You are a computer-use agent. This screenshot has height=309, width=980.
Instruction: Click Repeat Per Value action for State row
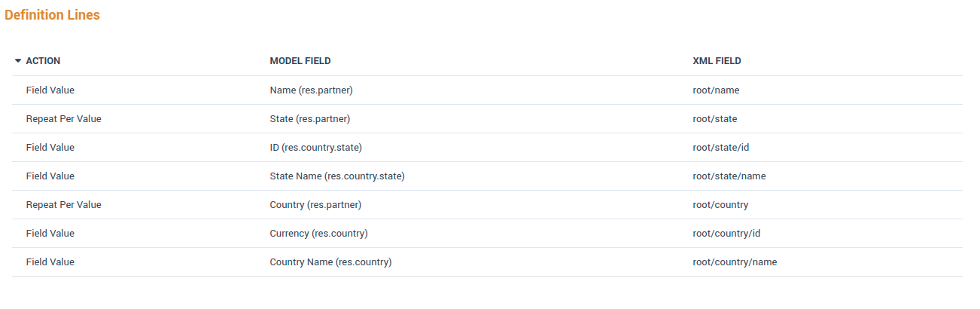[x=63, y=119]
